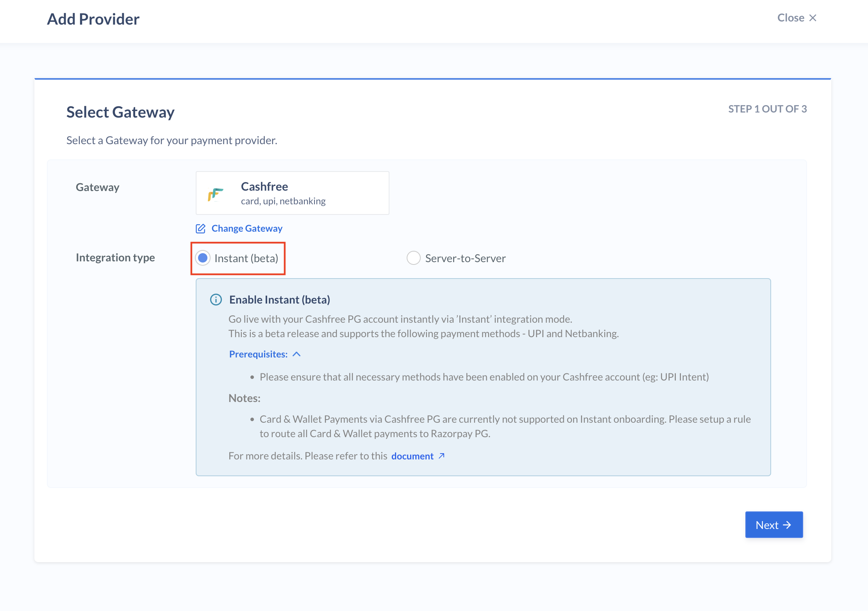Click the "Gateway" field label
Viewport: 868px width, 611px height.
tap(98, 188)
